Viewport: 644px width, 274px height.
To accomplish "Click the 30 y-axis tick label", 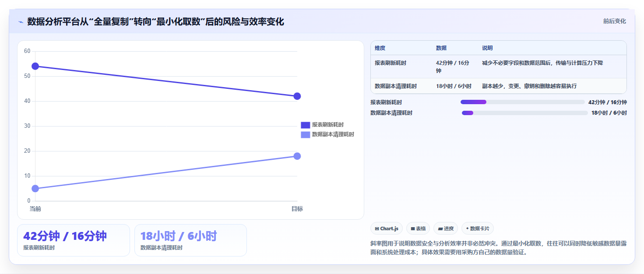I will [27, 126].
